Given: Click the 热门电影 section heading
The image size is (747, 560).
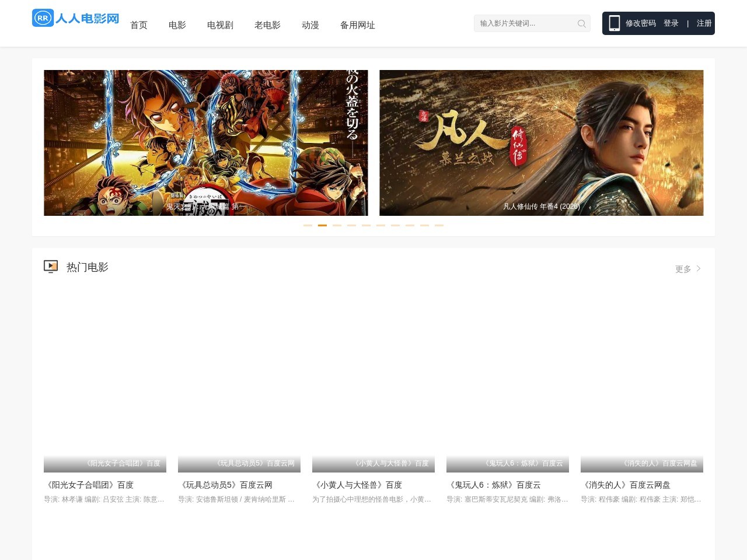Looking at the screenshot, I should click(88, 267).
